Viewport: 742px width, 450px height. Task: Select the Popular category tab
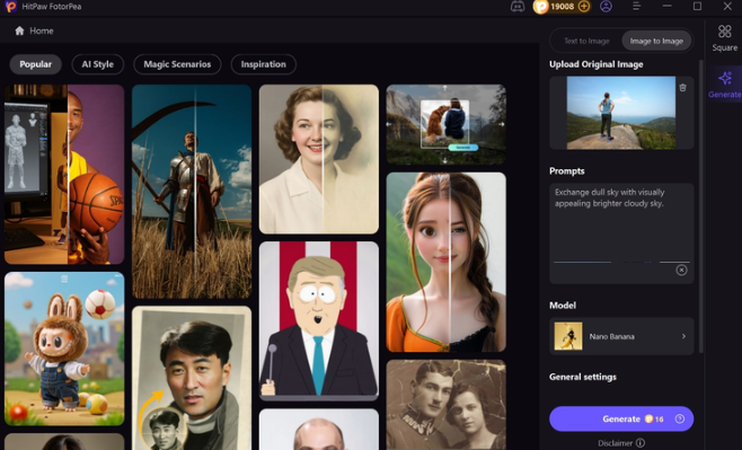tap(36, 64)
